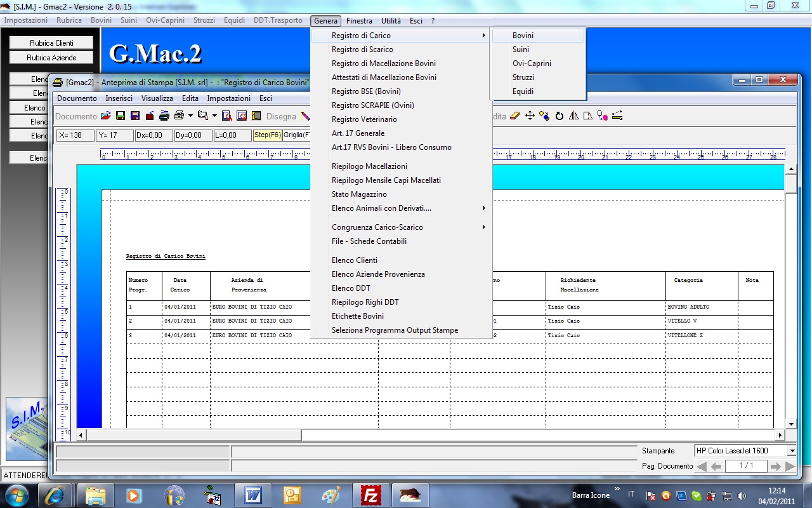Select Registro di Scarico from Genera menu
The width and height of the screenshot is (812, 508).
[401, 50]
